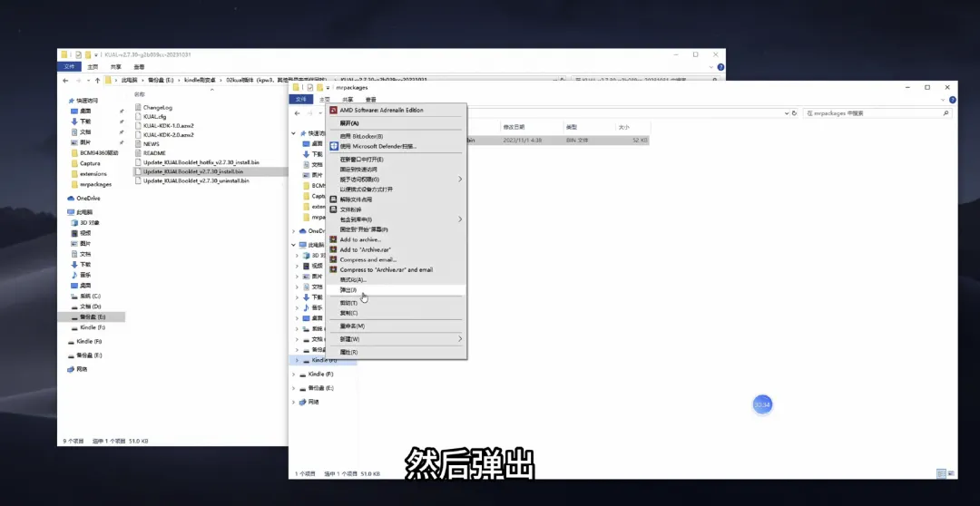This screenshot has width=980, height=506.
Task: Open 新建 submenu arrow
Action: 460,338
